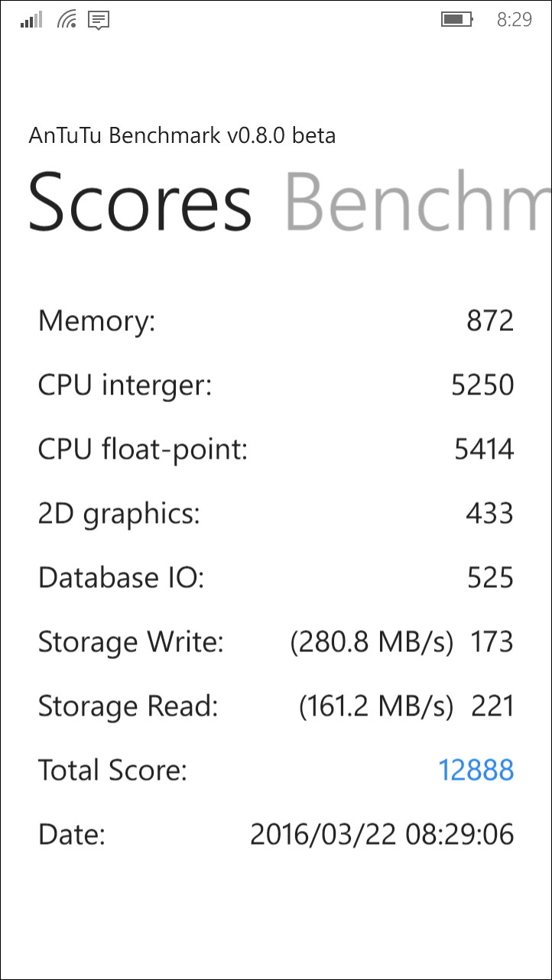Tap the AnTuTu Benchmark app title
The height and width of the screenshot is (980, 552).
point(181,135)
